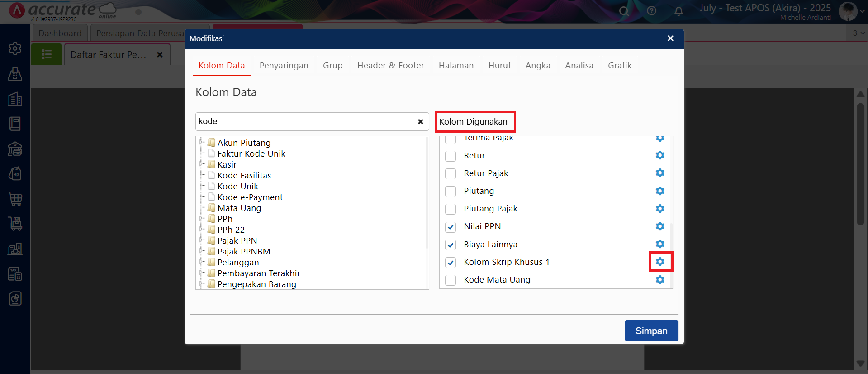The height and width of the screenshot is (374, 868).
Task: Select Kode Unik field in tree
Action: [x=238, y=186]
